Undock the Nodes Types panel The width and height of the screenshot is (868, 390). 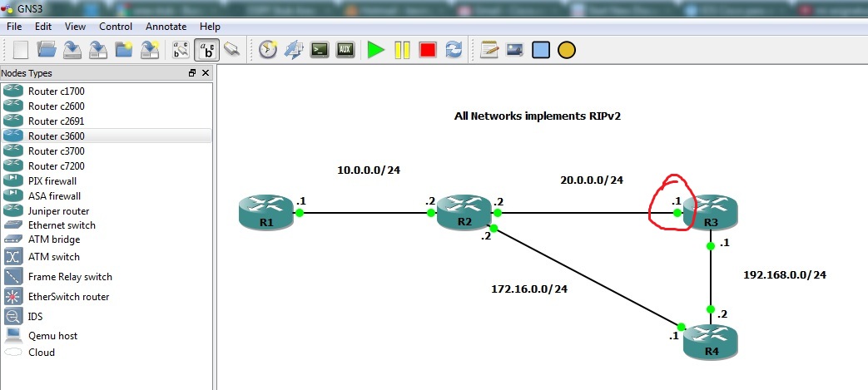tap(192, 73)
